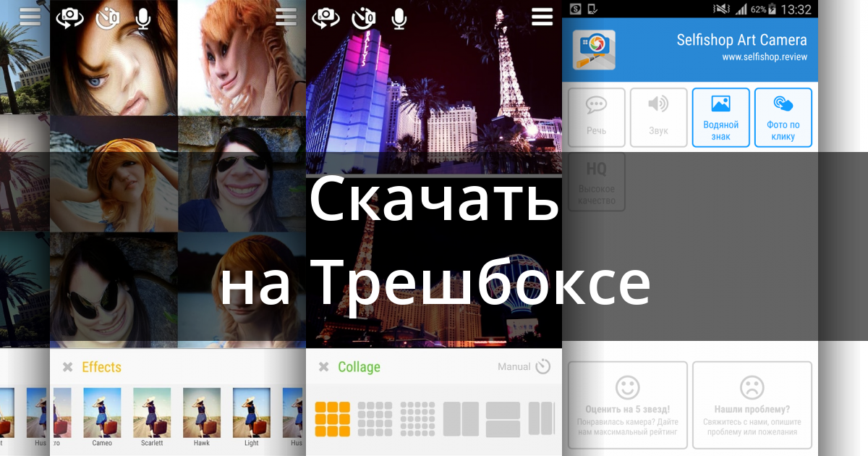This screenshot has width=868, height=456.
Task: Tap the Selfishop Art Camera app logo
Action: (x=594, y=50)
